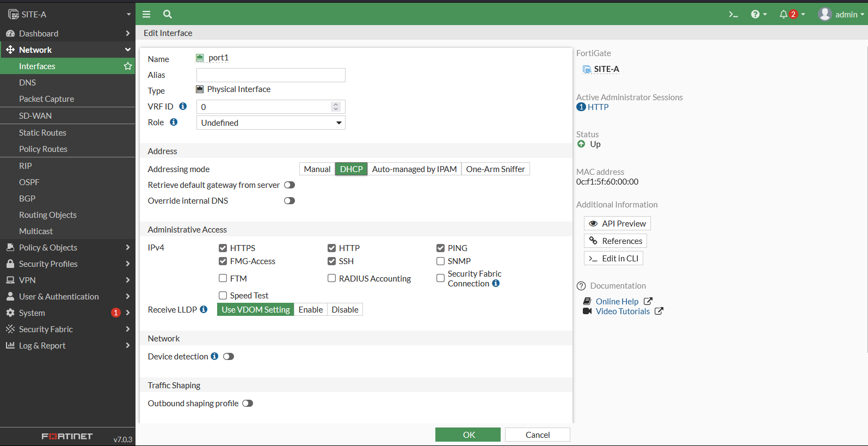Click the info icon next to VRF ID

tap(183, 106)
